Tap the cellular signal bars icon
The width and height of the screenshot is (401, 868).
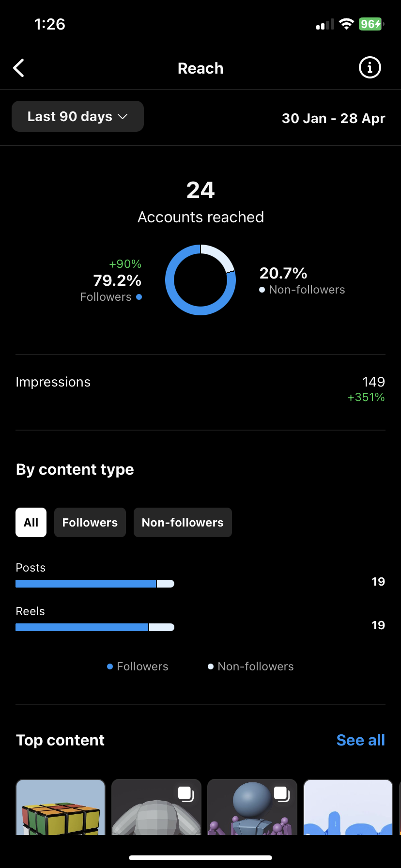click(x=325, y=24)
